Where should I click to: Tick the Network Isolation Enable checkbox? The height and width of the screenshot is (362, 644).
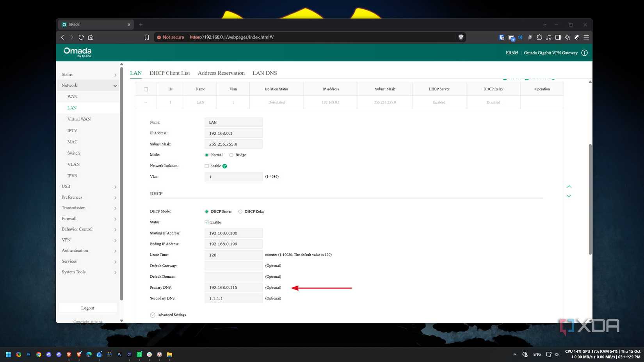pos(206,166)
